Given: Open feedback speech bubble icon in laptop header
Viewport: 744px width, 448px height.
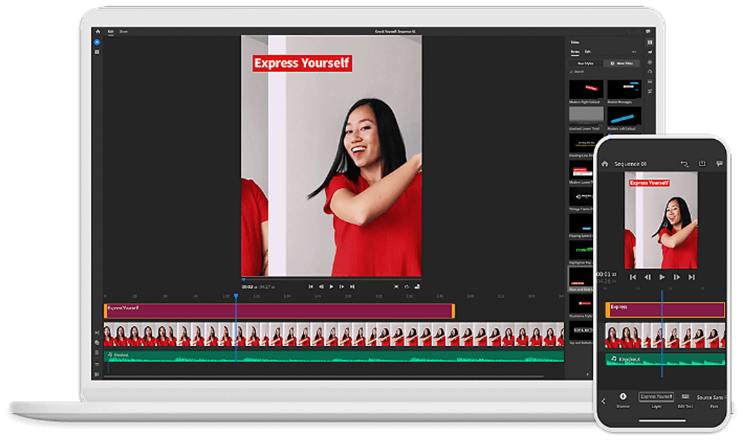Looking at the screenshot, I should (x=648, y=31).
